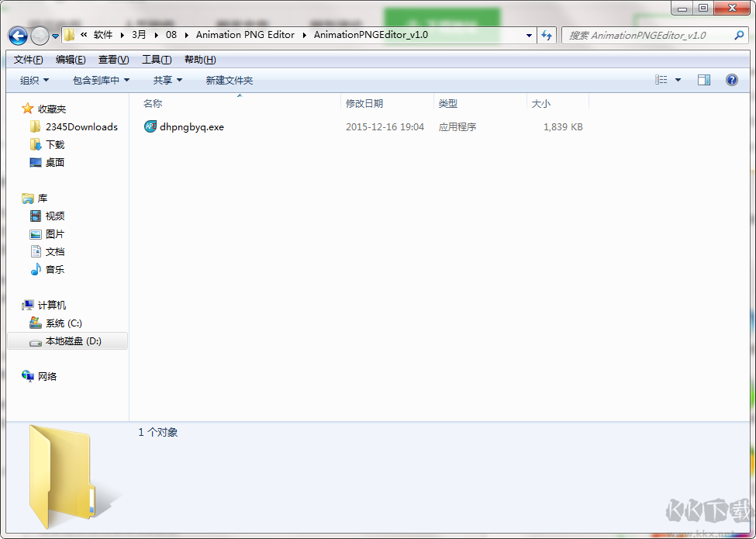Open the 查看 menu
Screen dimensions: 756x539
109,59
